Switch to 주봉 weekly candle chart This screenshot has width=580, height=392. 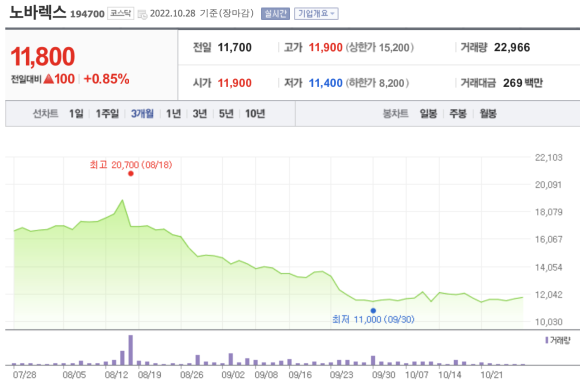pos(458,114)
